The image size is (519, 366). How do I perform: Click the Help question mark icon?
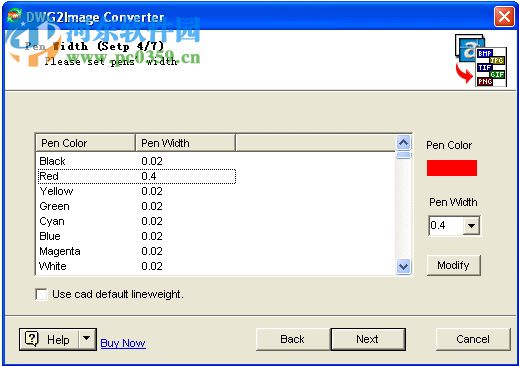pos(32,339)
